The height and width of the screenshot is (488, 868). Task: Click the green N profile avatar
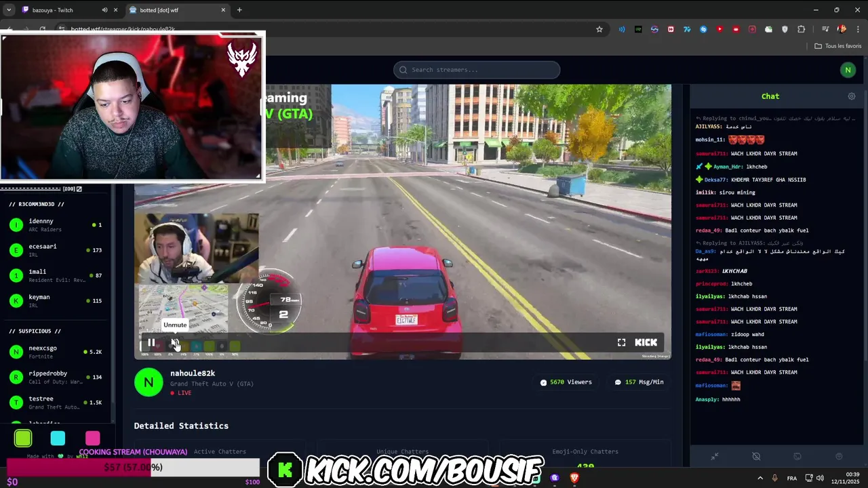coord(847,70)
